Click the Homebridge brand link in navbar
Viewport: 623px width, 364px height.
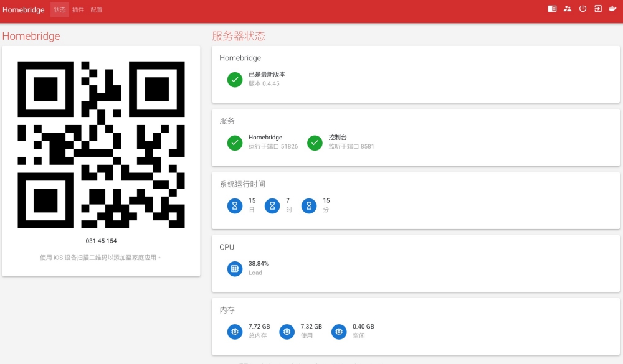24,10
